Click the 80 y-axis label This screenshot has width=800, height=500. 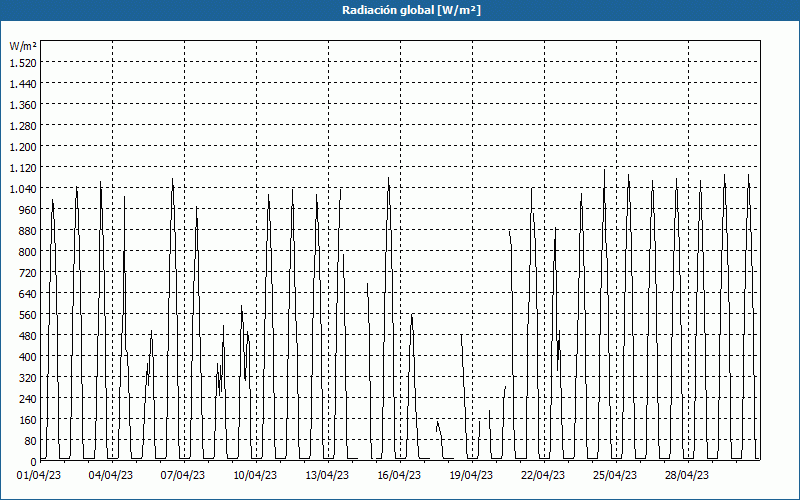[x=30, y=441]
